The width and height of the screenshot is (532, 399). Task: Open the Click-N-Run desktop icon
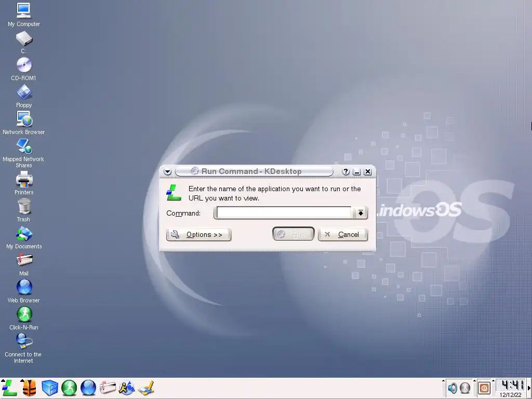coord(24,318)
